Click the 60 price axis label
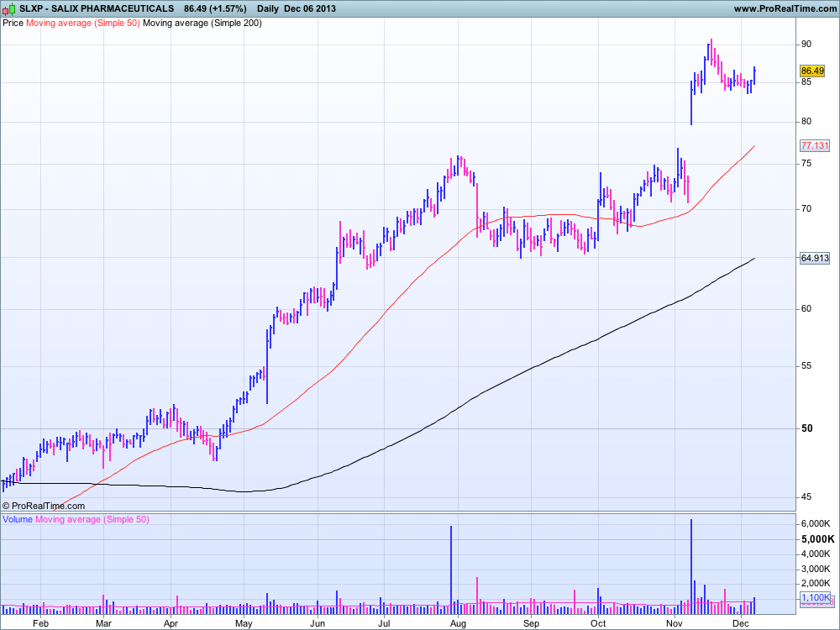Screen dimensions: 840x630 tap(806, 308)
